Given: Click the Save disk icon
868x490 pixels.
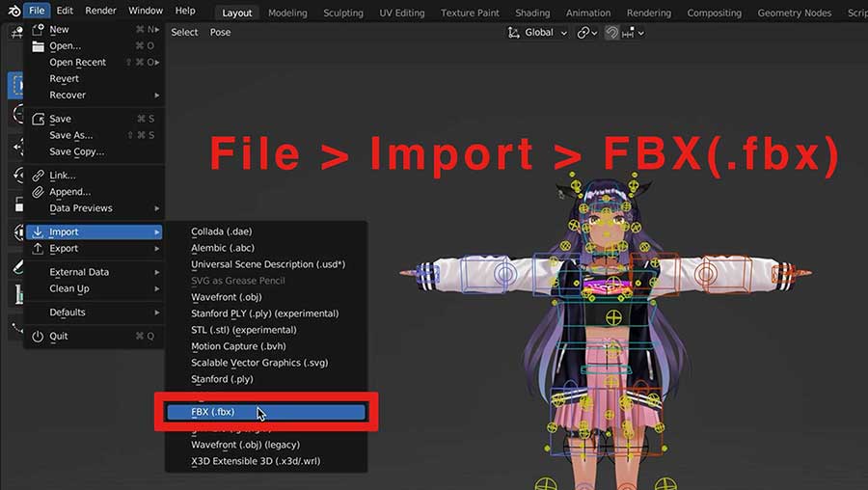Looking at the screenshot, I should click(x=38, y=119).
